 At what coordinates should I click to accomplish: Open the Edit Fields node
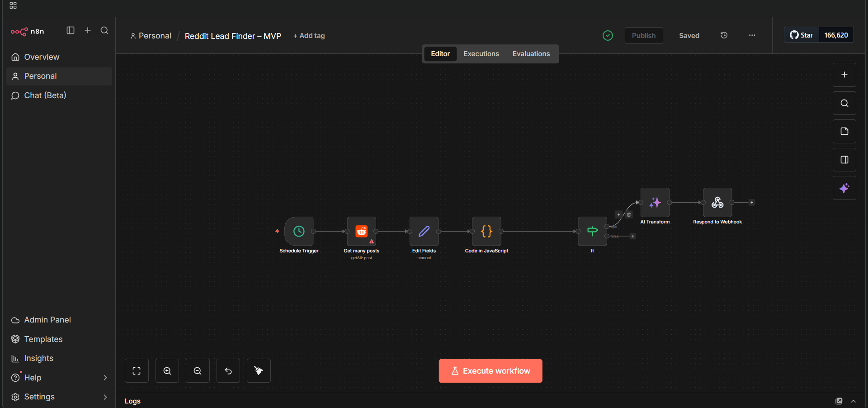(x=424, y=231)
